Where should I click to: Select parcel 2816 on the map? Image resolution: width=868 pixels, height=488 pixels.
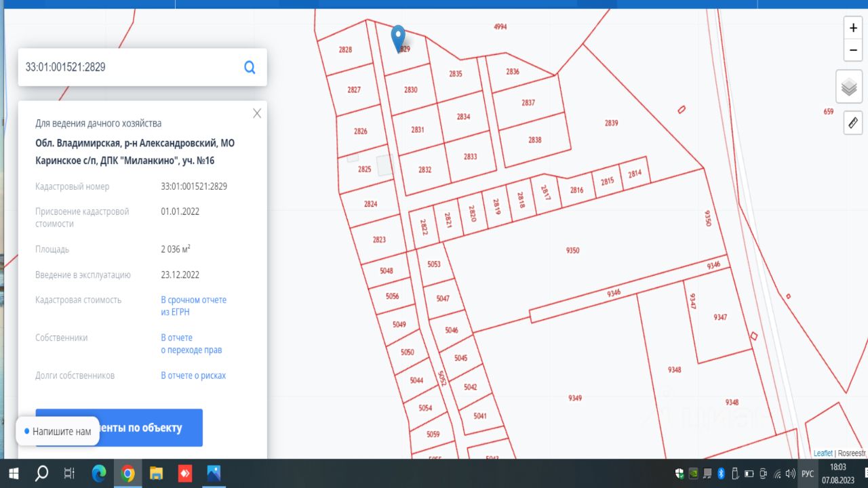(576, 190)
